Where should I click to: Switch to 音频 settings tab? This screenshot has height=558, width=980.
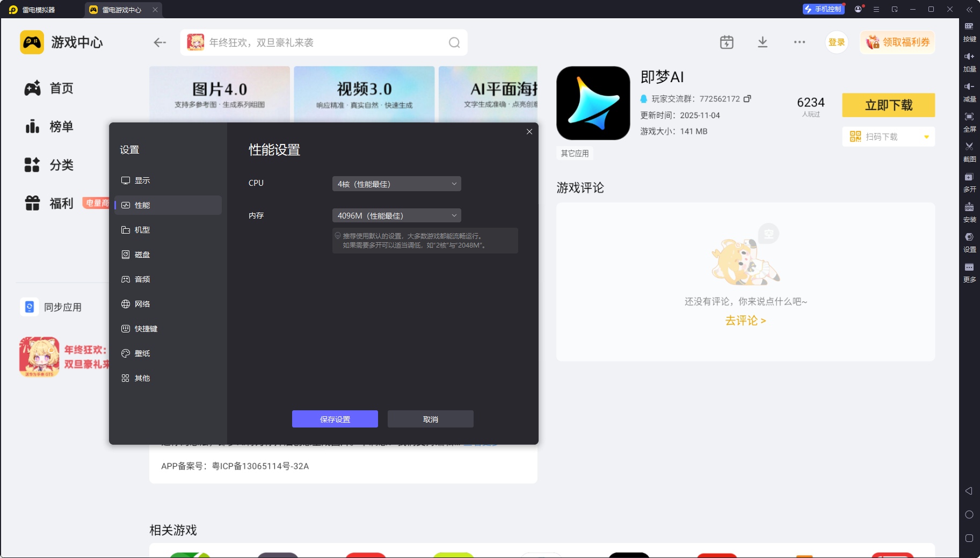(x=168, y=279)
